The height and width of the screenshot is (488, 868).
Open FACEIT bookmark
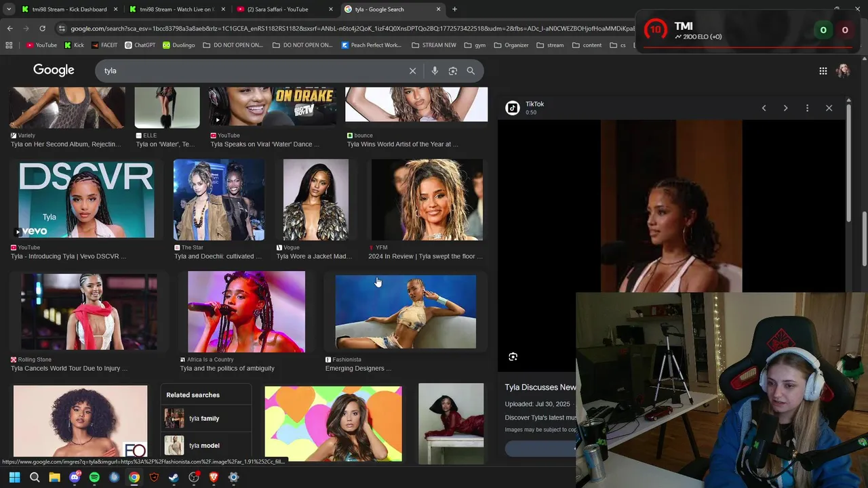pos(104,45)
